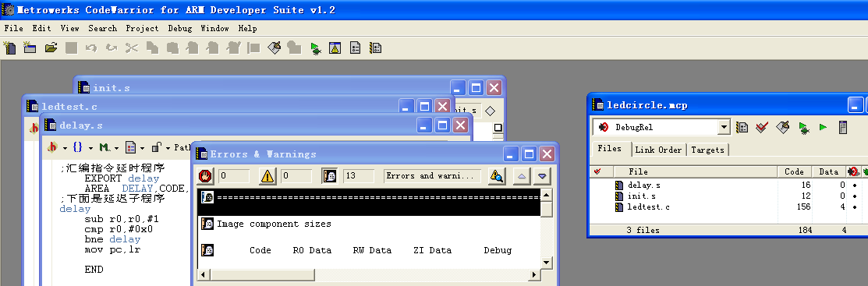Open the View menu
Image resolution: width=868 pixels, height=286 pixels.
(69, 28)
